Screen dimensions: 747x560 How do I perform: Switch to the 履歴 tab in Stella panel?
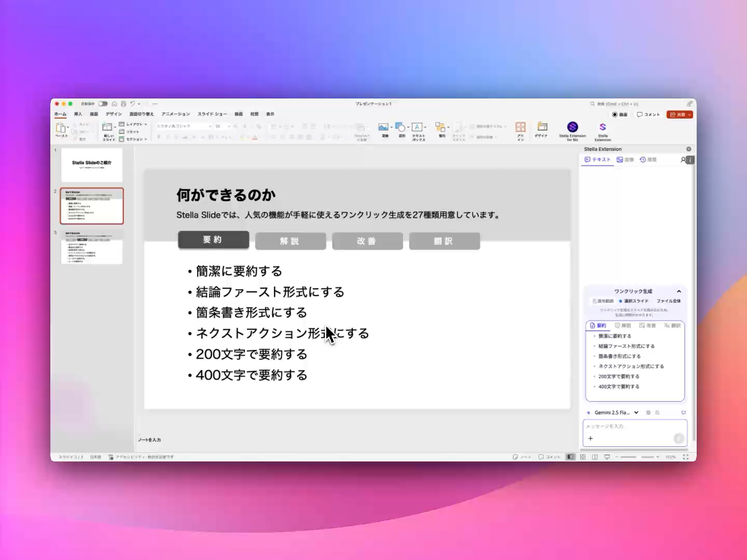click(648, 160)
